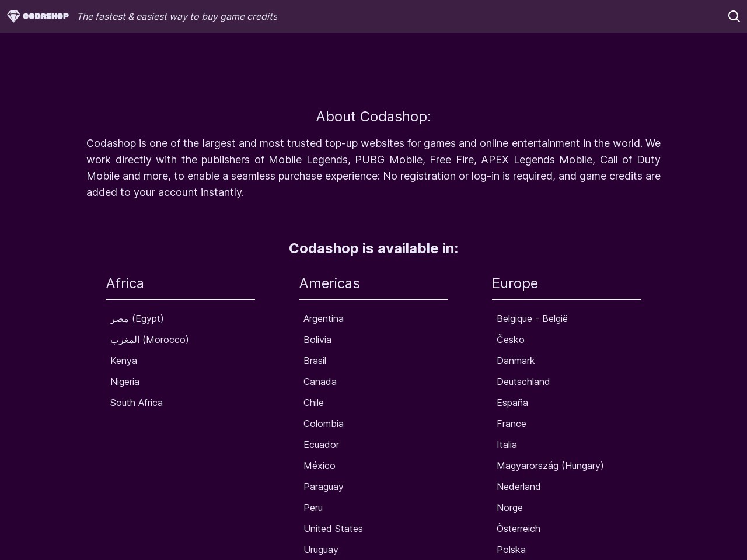The image size is (747, 560).
Task: Open the Egypt country link
Action: tap(137, 318)
